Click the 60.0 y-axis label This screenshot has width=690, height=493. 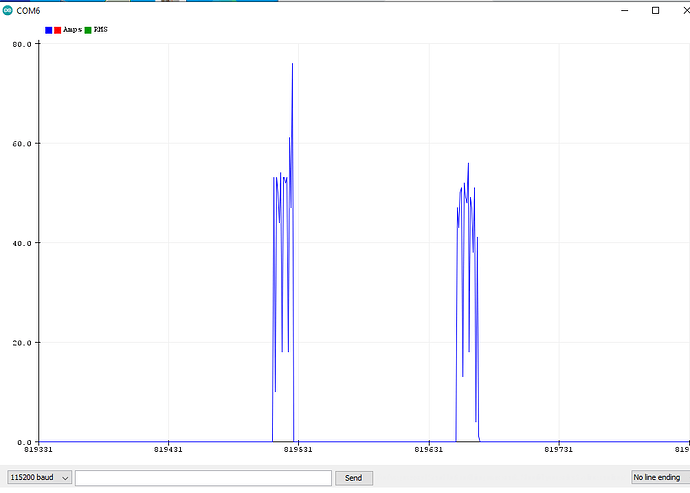[22, 143]
